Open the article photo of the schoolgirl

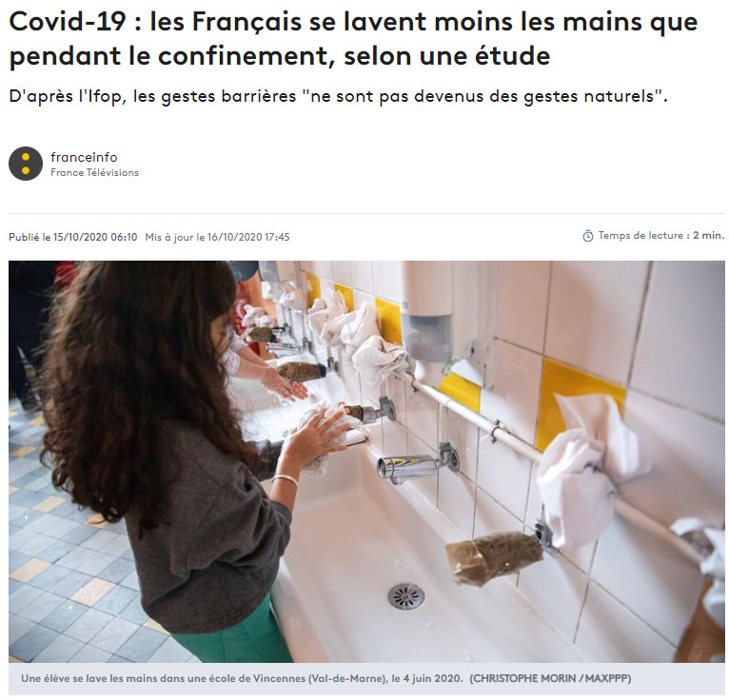(366, 461)
